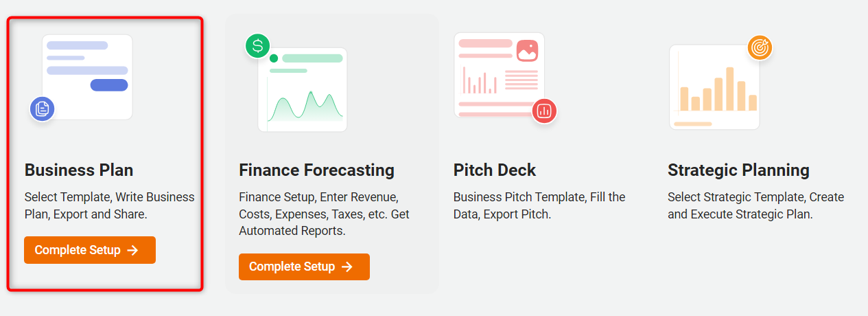Select the Business Plan heading

[x=79, y=170]
